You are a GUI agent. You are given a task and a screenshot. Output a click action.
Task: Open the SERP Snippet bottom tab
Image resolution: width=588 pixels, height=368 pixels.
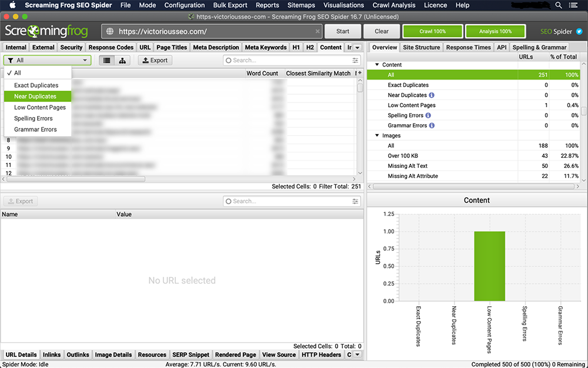click(x=191, y=354)
